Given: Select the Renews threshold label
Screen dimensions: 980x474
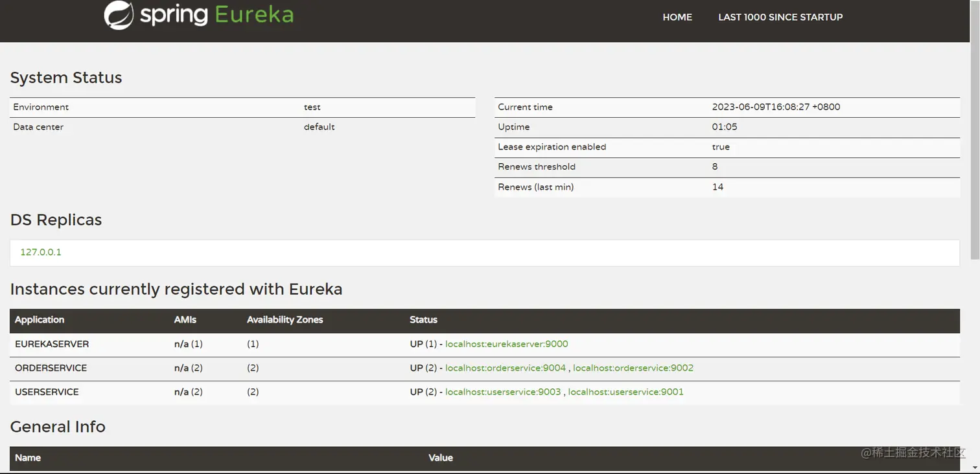Looking at the screenshot, I should (537, 166).
